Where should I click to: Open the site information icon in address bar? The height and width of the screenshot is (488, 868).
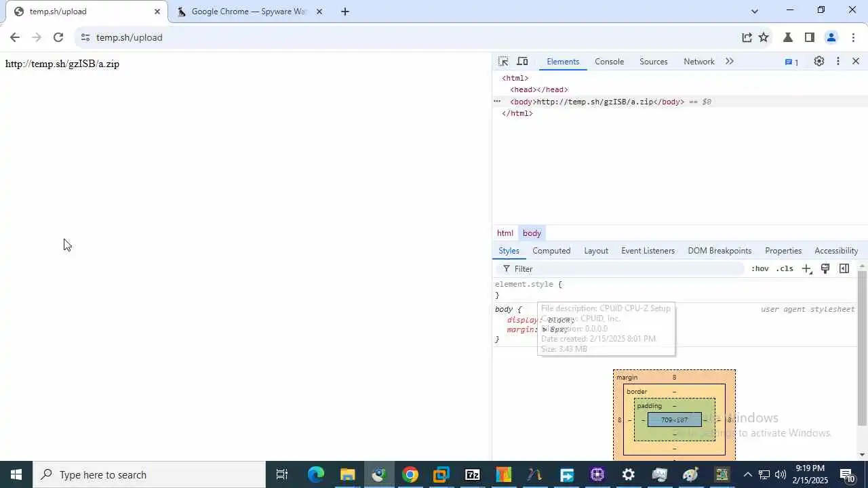85,37
